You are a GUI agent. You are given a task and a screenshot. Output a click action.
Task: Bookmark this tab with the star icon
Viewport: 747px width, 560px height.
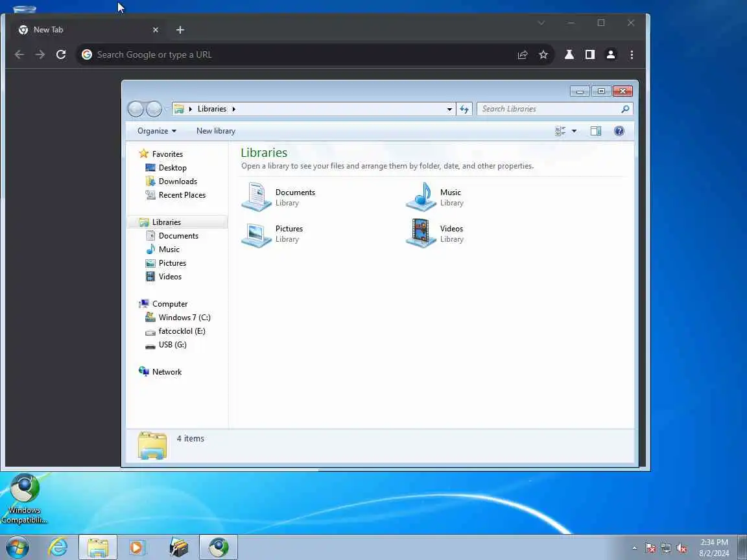[543, 54]
